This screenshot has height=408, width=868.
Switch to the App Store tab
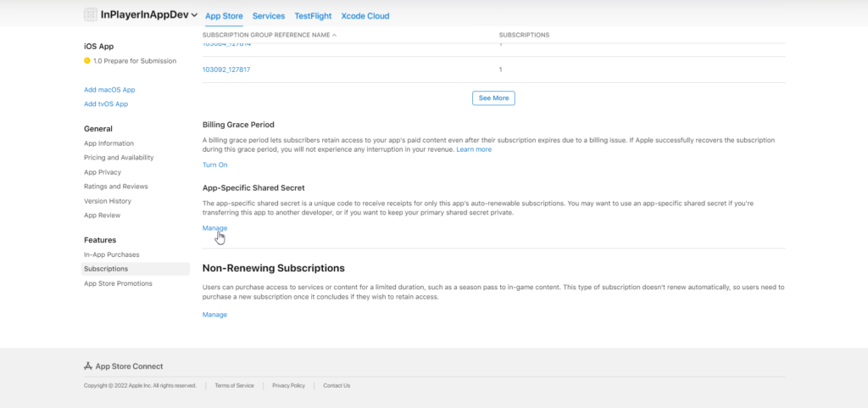click(x=224, y=16)
